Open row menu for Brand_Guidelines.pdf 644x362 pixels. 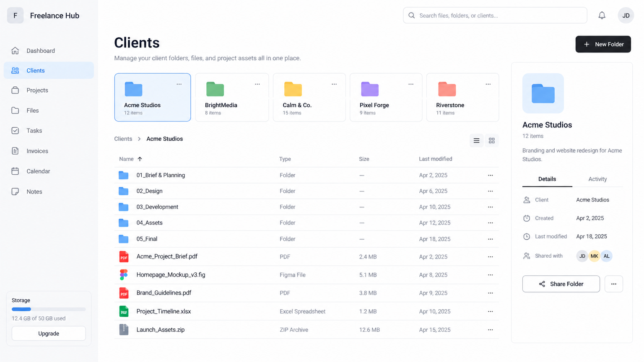(x=490, y=293)
